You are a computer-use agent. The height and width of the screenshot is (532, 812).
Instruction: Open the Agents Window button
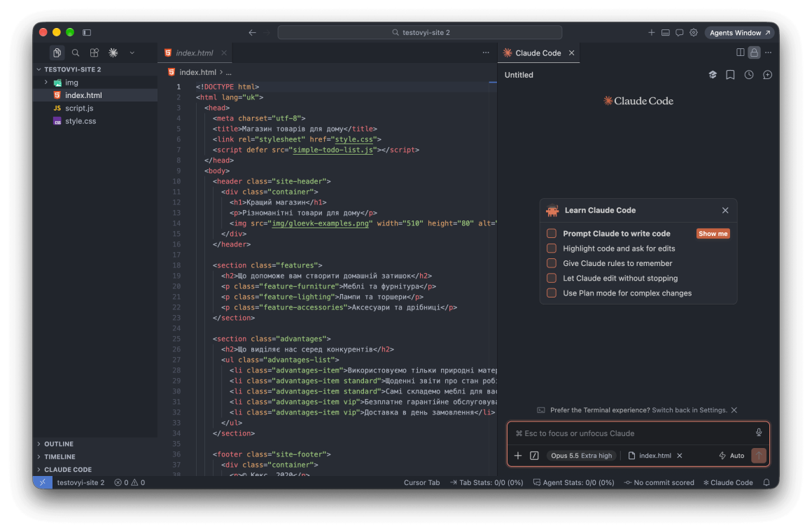pos(739,33)
